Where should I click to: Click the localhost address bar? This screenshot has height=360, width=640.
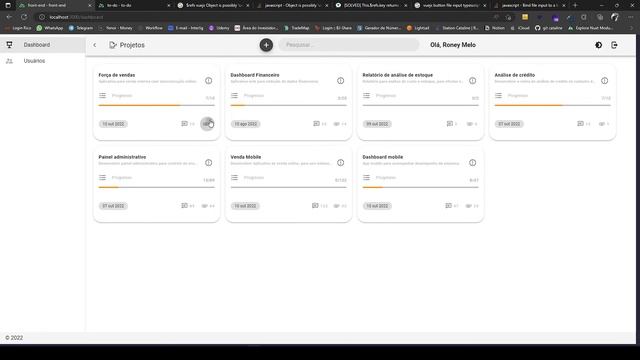click(261, 17)
